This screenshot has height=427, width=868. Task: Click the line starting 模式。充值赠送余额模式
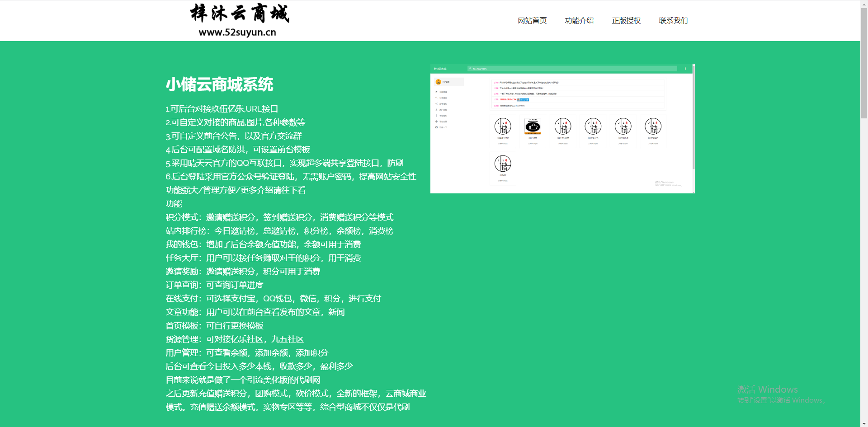tap(288, 407)
